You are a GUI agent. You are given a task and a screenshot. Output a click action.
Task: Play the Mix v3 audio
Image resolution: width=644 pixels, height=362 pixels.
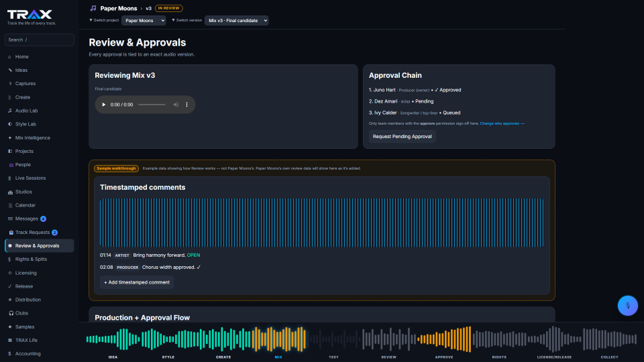click(103, 105)
